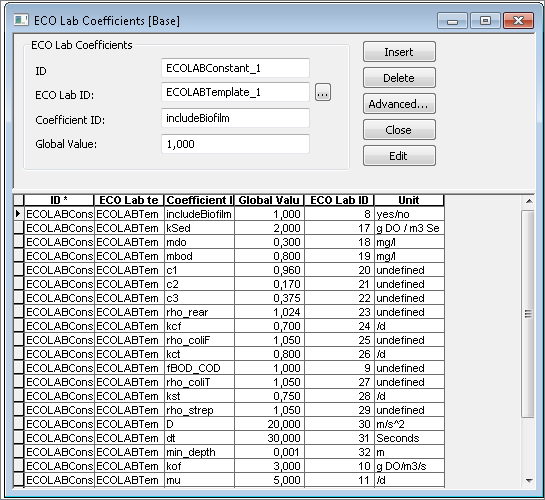Click the g DO / m3 Se unit cell
The height and width of the screenshot is (500, 545).
(409, 228)
